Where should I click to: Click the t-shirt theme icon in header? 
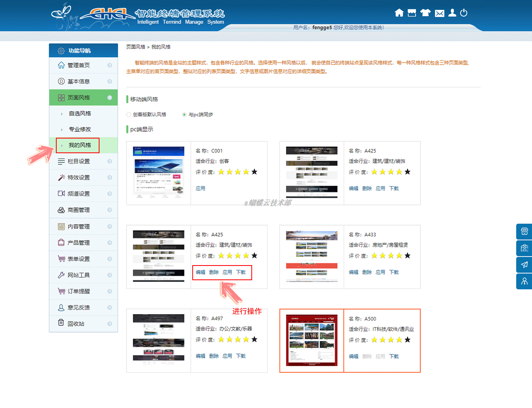click(x=425, y=13)
